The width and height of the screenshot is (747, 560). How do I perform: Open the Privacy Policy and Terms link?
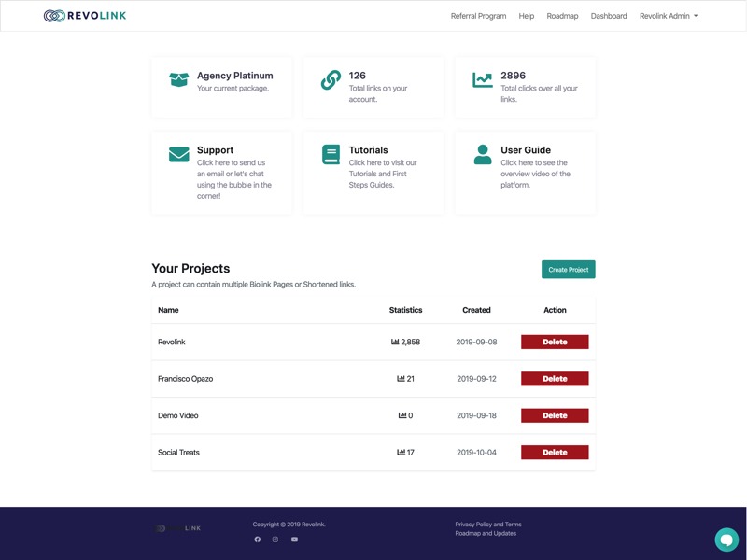coord(488,525)
